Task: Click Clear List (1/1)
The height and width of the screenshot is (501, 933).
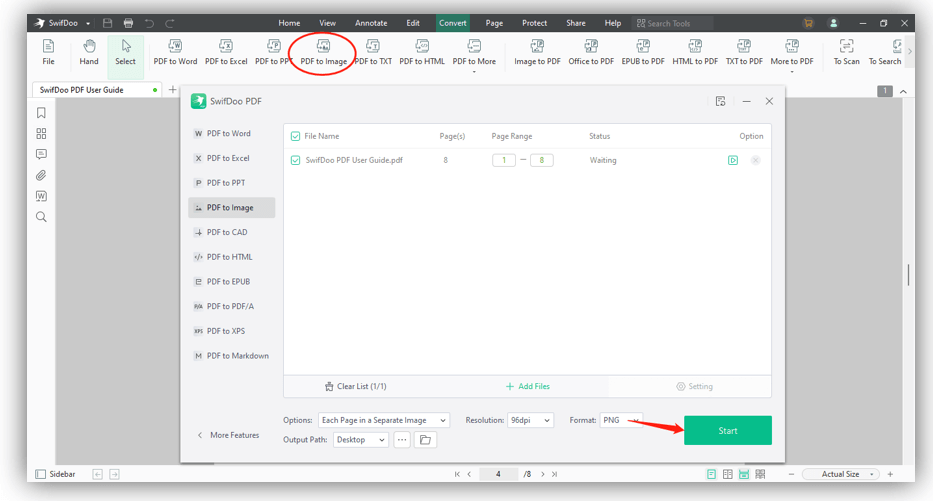Action: click(355, 386)
